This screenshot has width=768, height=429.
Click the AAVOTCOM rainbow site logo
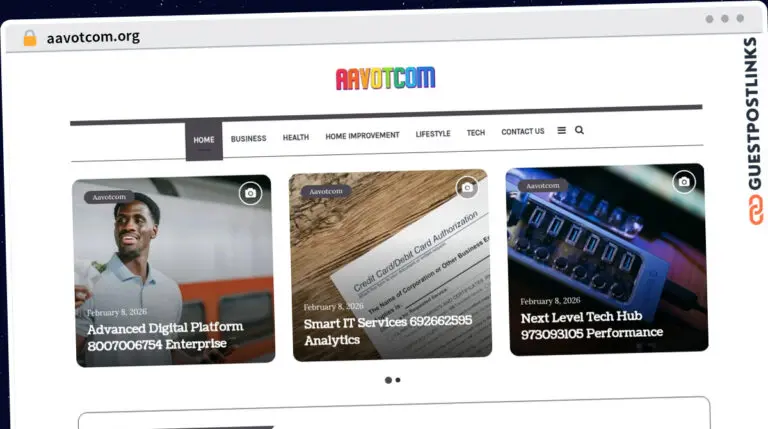click(x=385, y=78)
